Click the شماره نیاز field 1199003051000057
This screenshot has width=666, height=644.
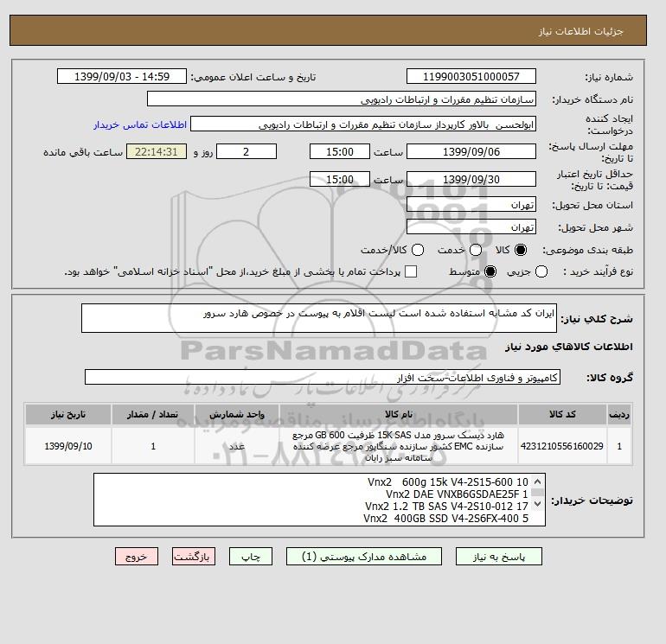point(471,76)
